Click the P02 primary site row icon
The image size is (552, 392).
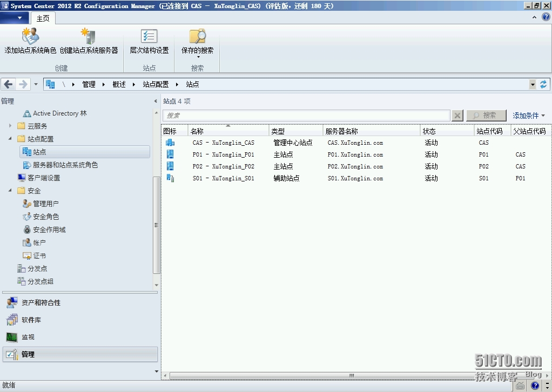pos(170,166)
